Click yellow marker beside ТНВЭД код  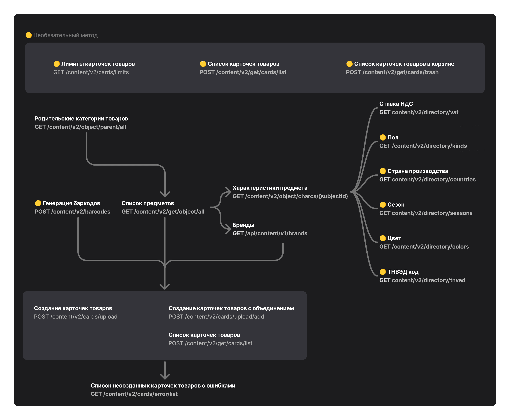[x=383, y=272]
